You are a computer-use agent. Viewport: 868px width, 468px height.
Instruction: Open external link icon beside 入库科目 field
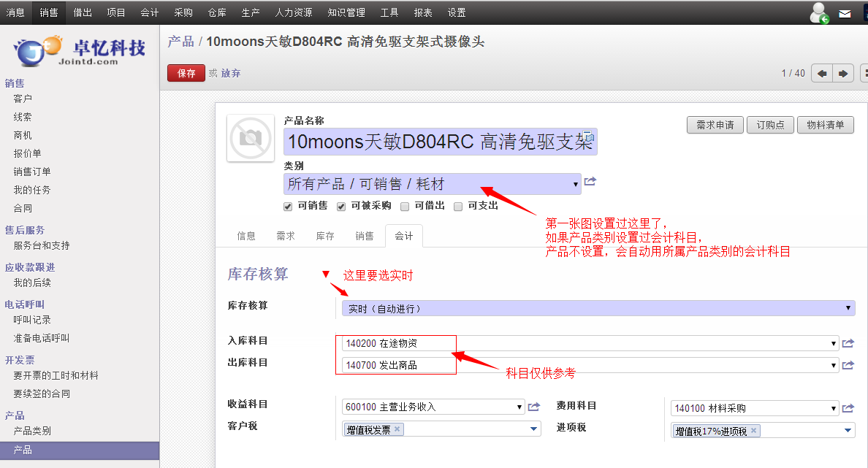coord(848,343)
